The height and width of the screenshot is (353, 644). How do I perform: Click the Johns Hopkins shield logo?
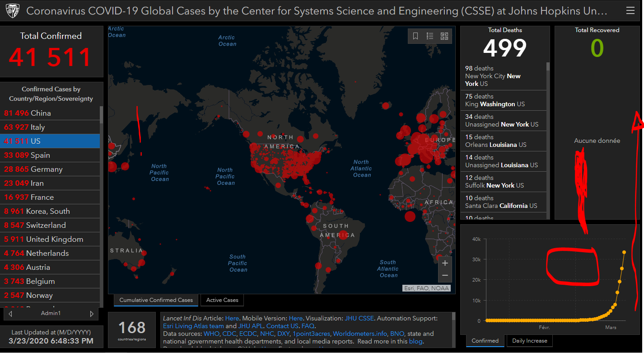13,11
